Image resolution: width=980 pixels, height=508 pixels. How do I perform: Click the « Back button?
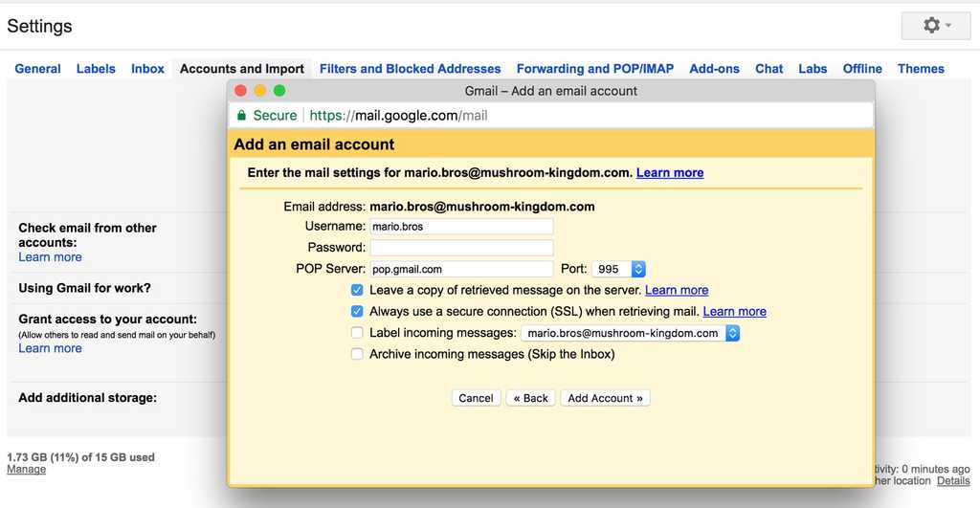[530, 398]
